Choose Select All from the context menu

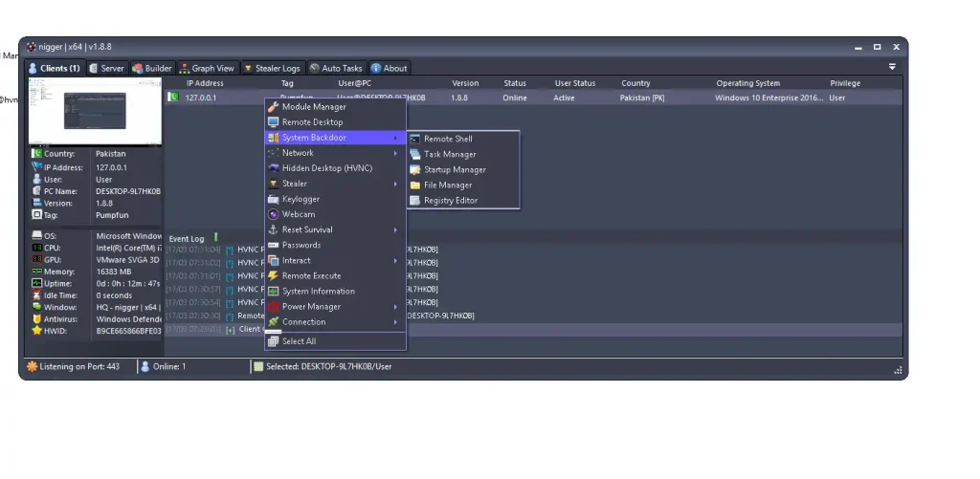(x=299, y=341)
